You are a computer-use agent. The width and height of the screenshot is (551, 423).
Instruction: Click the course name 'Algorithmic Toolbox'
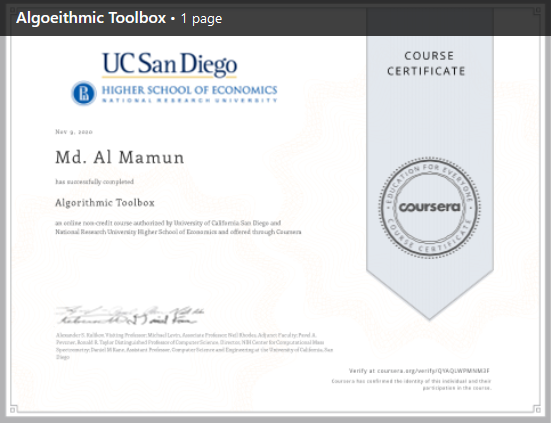(x=105, y=203)
